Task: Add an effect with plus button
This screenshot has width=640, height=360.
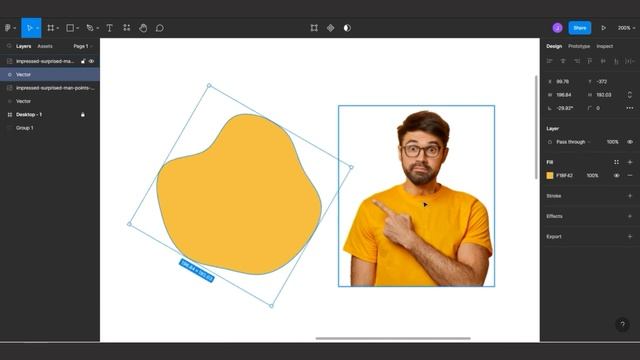Action: point(630,216)
